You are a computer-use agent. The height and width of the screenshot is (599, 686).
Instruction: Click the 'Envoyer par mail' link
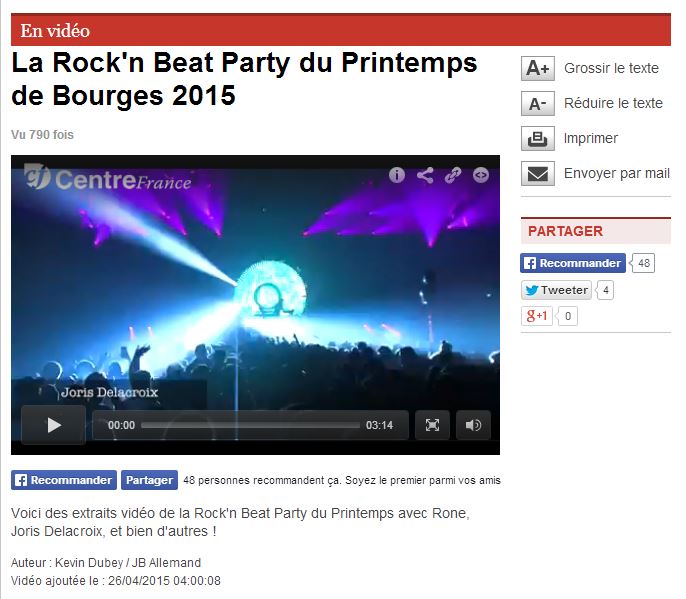[617, 173]
